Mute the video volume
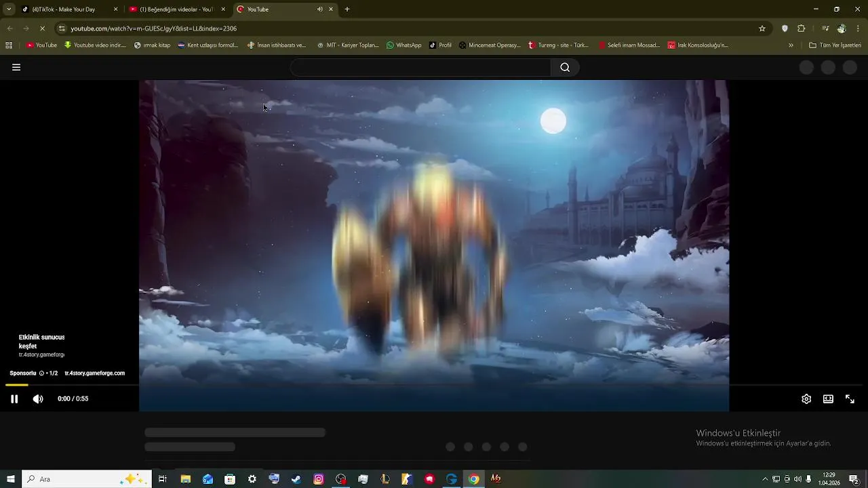868x488 pixels. click(x=38, y=399)
